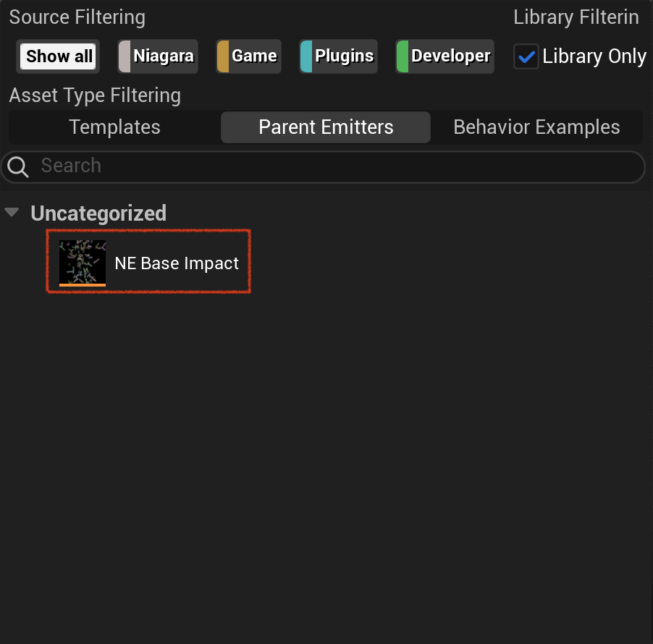Image resolution: width=653 pixels, height=644 pixels.
Task: Click the Uncategorized category header
Action: (x=98, y=213)
